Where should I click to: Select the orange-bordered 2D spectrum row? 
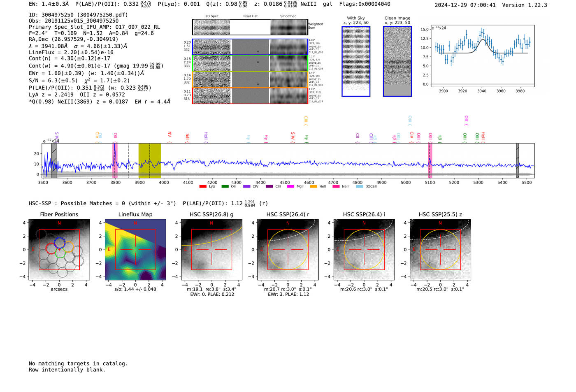click(250, 79)
